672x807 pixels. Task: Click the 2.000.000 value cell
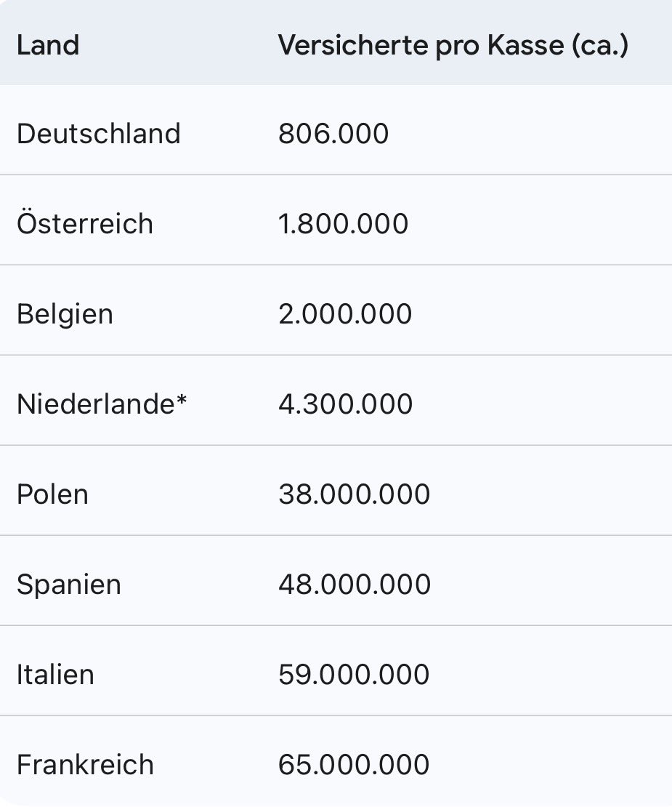tap(345, 314)
